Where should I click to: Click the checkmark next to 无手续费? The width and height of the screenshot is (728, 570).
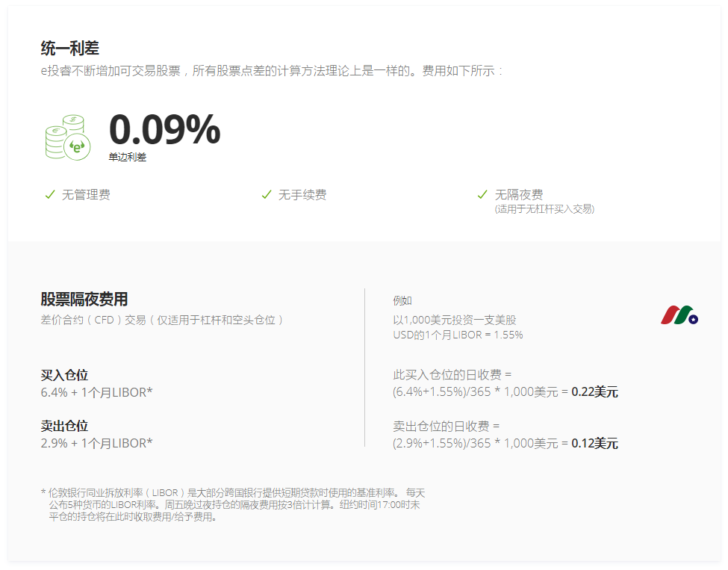[267, 194]
